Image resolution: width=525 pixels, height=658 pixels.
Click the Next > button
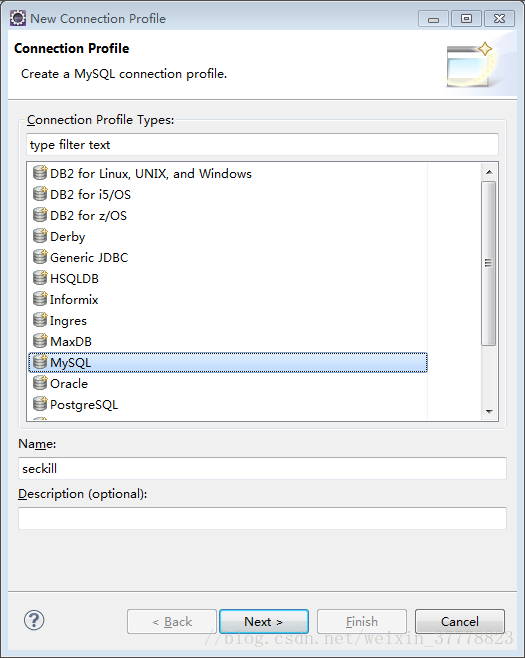pyautogui.click(x=264, y=621)
